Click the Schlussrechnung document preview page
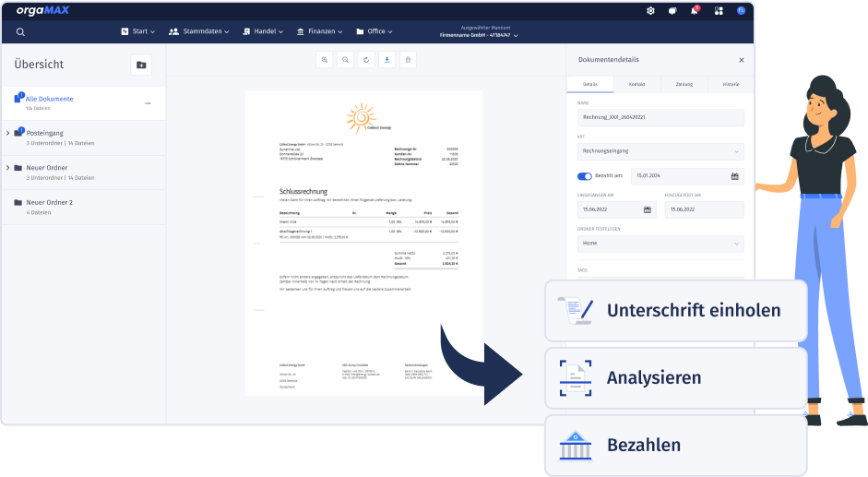The image size is (868, 477). [x=363, y=244]
